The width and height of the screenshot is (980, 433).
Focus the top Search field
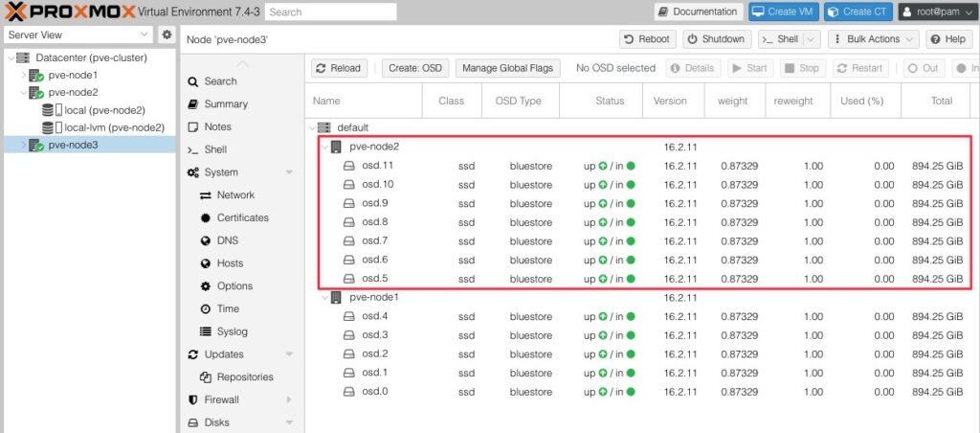(x=330, y=11)
